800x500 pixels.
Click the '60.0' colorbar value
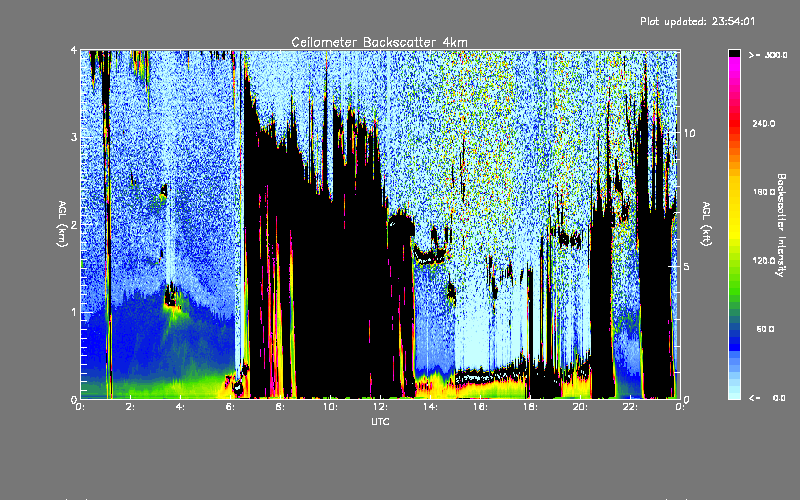pyautogui.click(x=765, y=329)
